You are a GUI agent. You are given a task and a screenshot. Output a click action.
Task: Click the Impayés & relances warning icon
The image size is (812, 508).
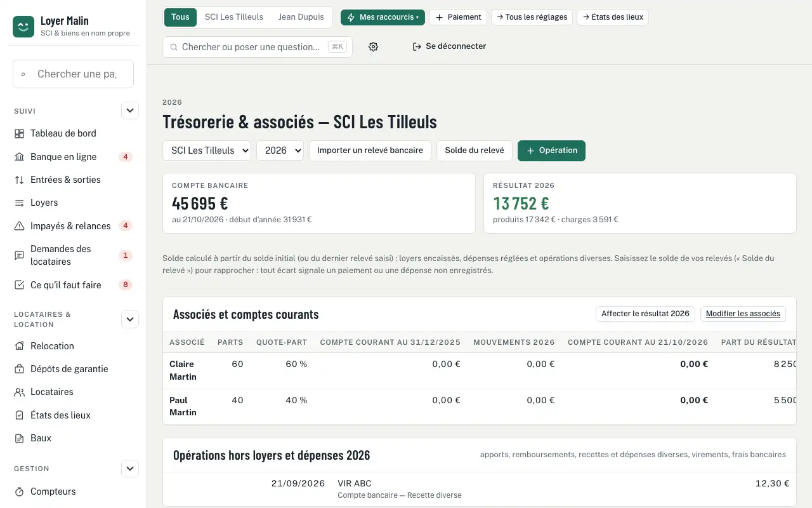[19, 226]
